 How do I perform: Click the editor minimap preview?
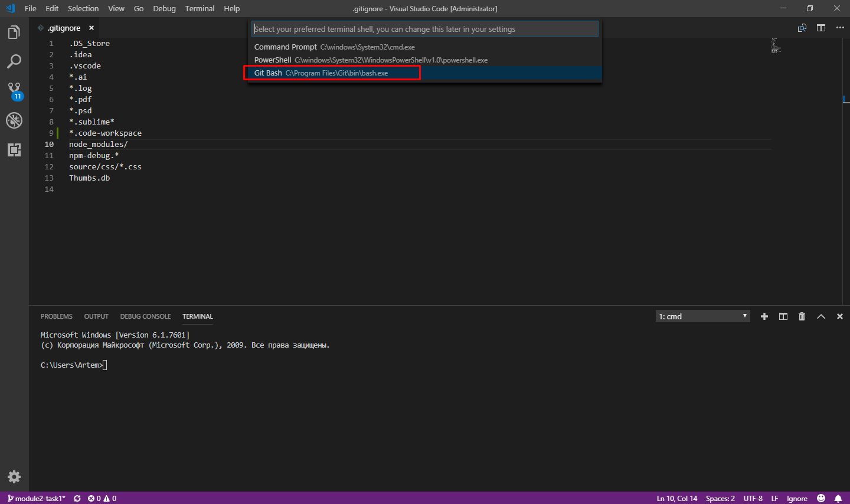coord(776,45)
